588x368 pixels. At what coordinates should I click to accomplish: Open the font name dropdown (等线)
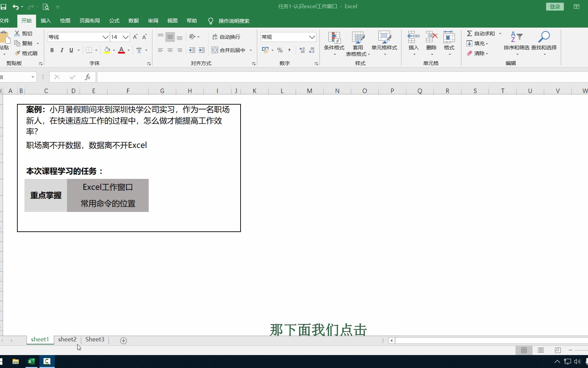tap(105, 37)
